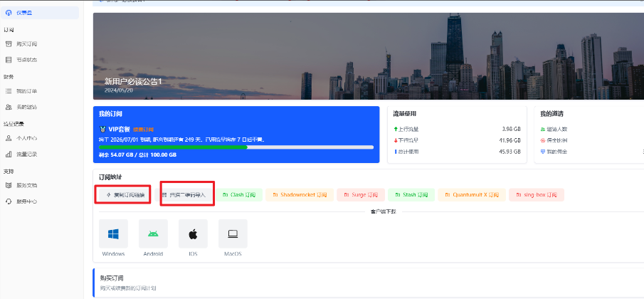Click the Android client download icon
Viewport: 644px width, 299px height.
(x=153, y=234)
